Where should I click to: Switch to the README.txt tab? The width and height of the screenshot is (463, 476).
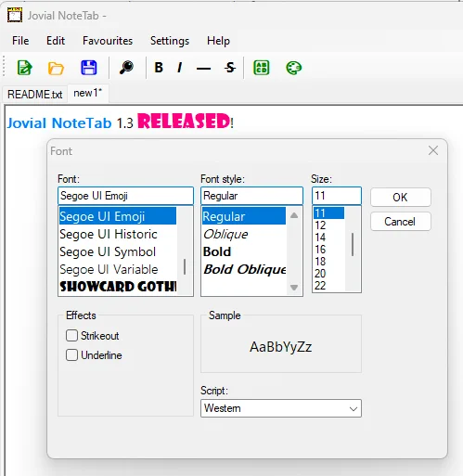tap(34, 94)
